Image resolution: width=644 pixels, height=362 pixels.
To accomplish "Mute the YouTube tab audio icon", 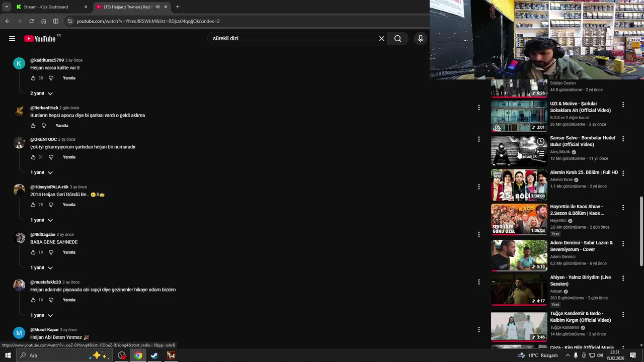I will (x=157, y=7).
